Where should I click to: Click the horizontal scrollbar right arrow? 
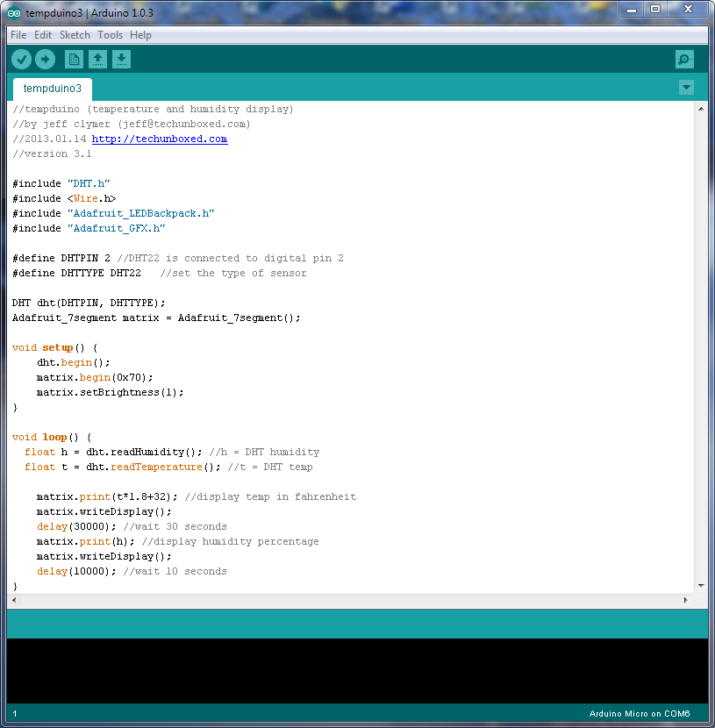tap(686, 600)
